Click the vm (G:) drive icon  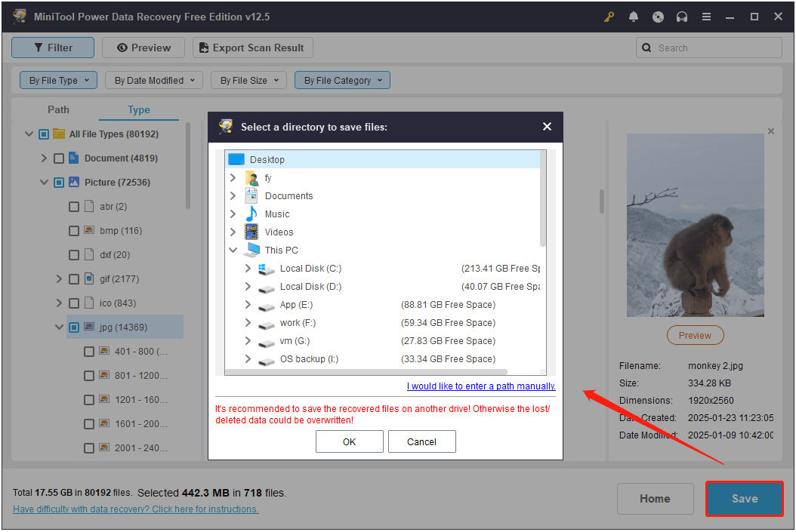tap(266, 343)
